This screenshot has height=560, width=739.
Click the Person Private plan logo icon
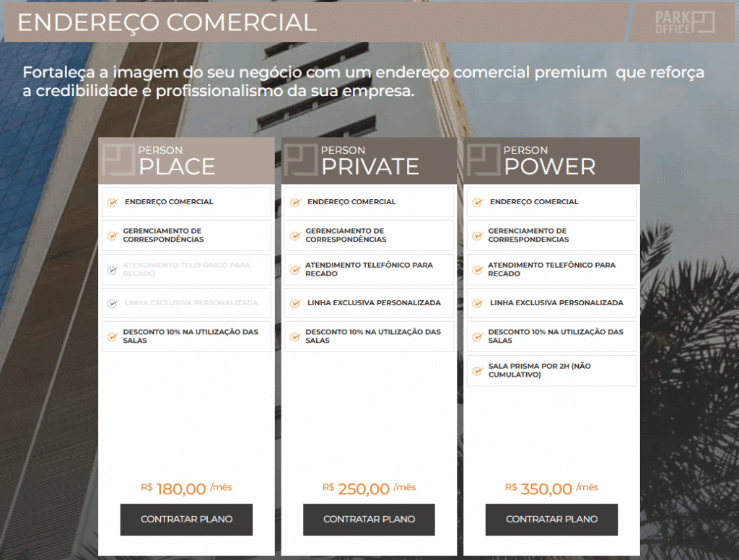(x=299, y=159)
